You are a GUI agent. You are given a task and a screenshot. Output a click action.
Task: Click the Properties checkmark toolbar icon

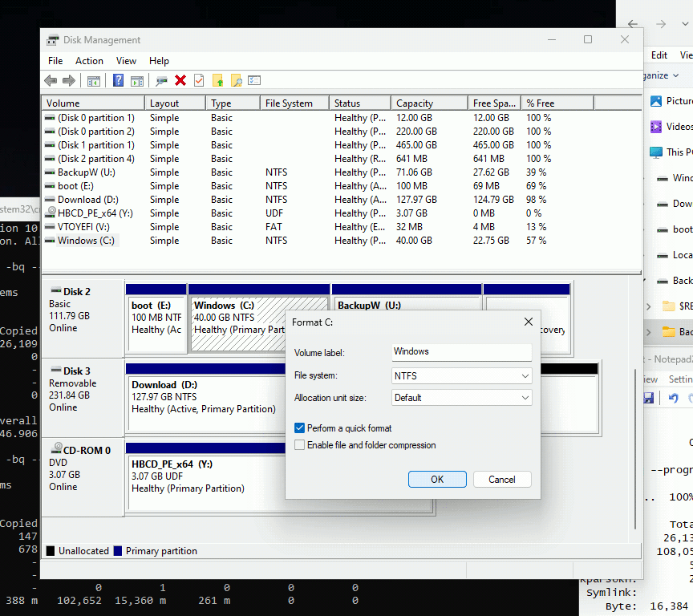tap(199, 80)
